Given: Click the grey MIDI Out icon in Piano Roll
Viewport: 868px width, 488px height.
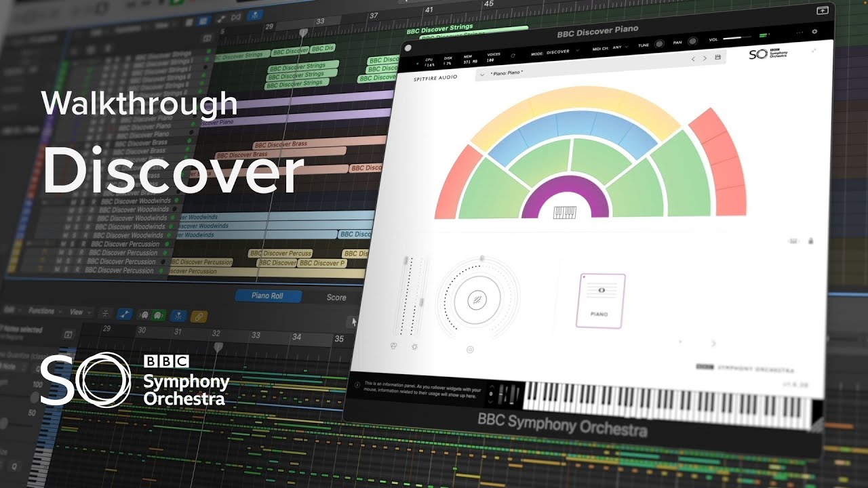Looking at the screenshot, I should (144, 315).
